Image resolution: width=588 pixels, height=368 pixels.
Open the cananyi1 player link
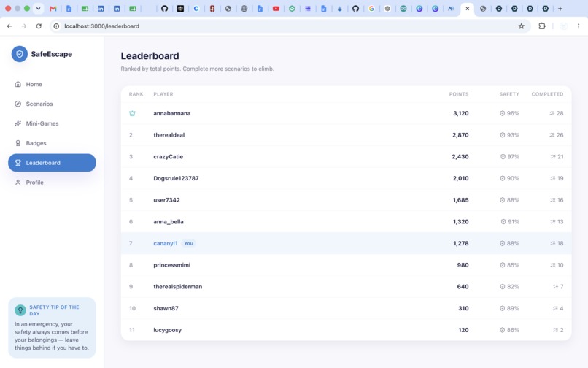166,243
